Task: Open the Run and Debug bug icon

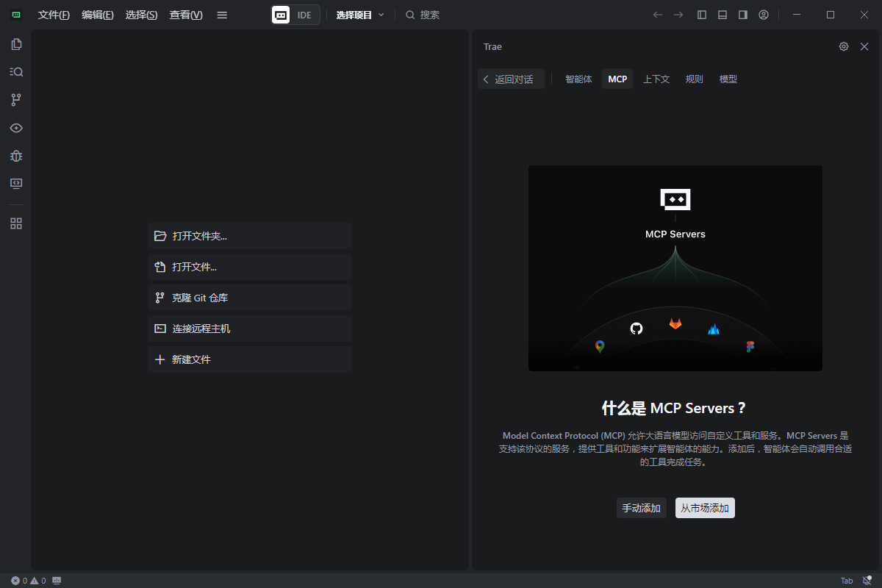Action: pos(16,156)
